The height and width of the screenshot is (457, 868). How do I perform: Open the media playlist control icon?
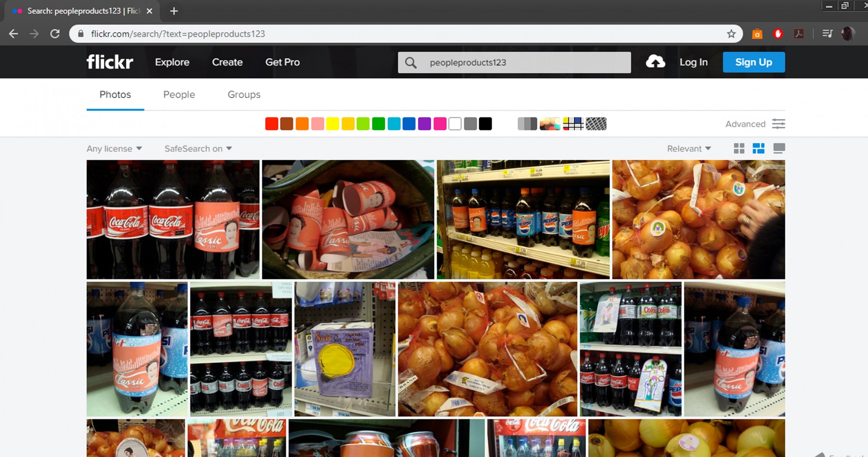[x=828, y=34]
